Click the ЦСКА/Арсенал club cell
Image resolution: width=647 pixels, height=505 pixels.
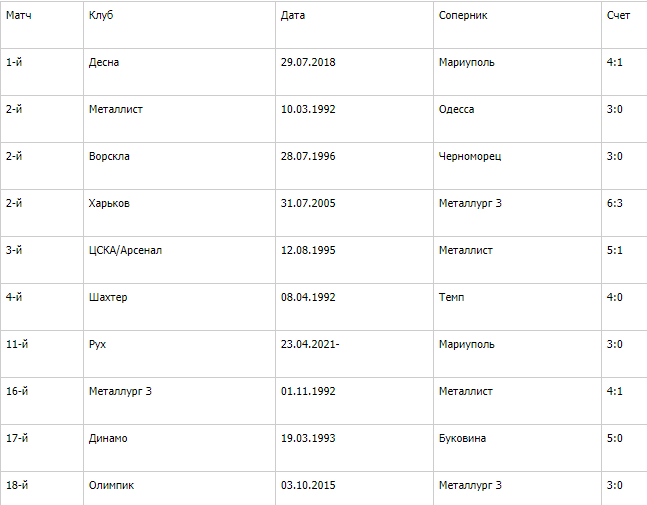125,250
